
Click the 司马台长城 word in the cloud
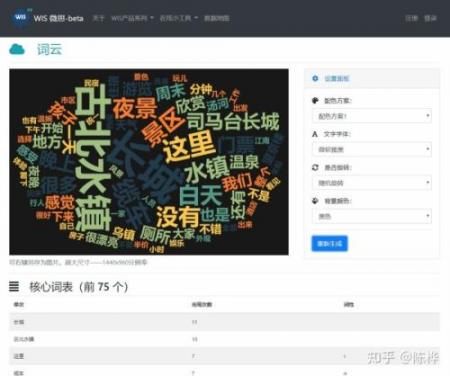[233, 122]
